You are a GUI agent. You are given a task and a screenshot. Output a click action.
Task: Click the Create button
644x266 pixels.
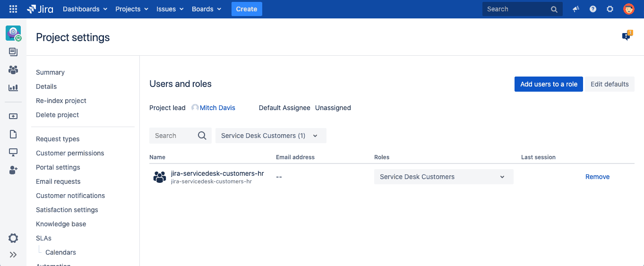247,9
